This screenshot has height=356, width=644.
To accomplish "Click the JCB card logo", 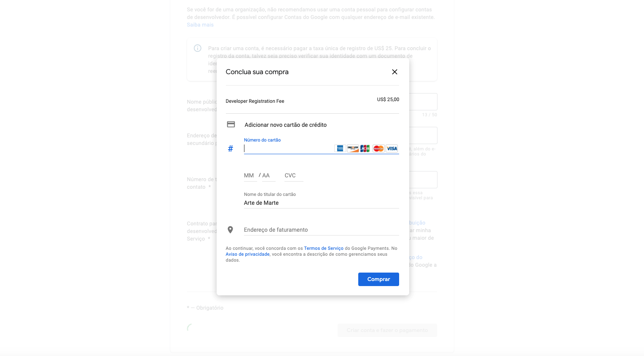I will pyautogui.click(x=365, y=148).
